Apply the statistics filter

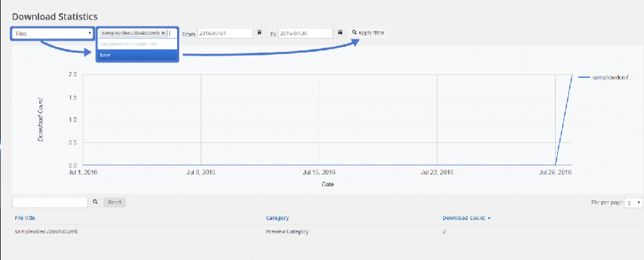click(x=368, y=33)
